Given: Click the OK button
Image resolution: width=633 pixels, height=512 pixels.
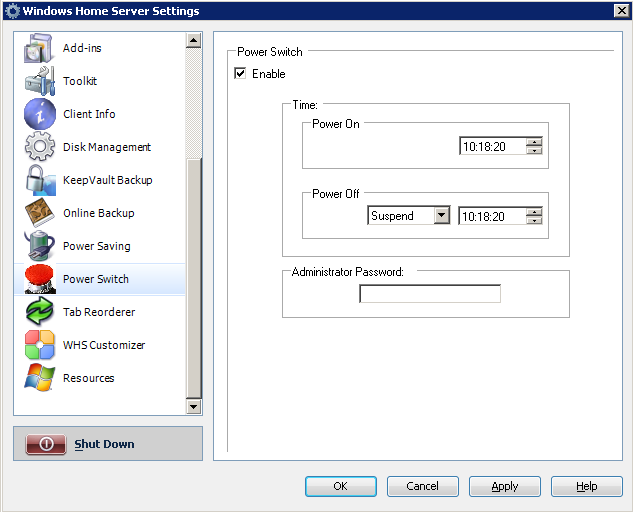Looking at the screenshot, I should (x=341, y=486).
